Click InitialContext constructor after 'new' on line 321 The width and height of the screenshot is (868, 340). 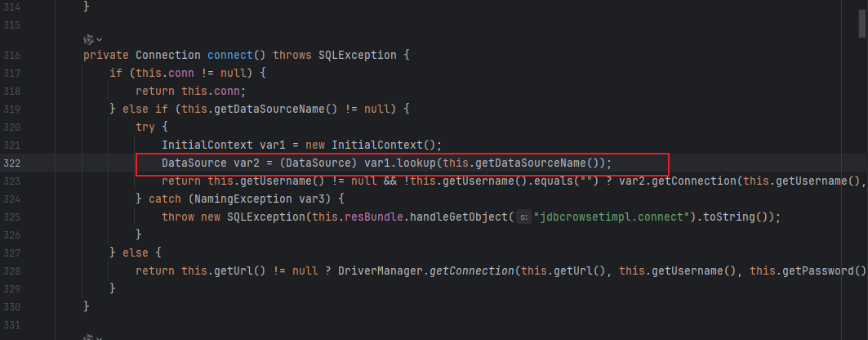377,145
